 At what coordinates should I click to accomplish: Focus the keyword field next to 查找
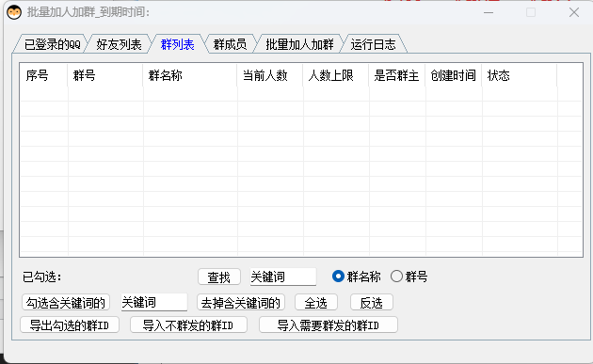[x=283, y=277]
